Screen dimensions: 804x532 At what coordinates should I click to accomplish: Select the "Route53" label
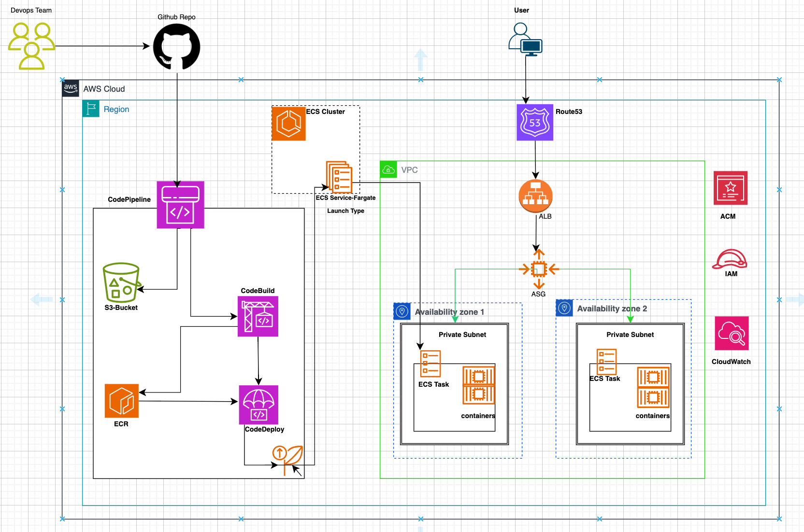(569, 112)
